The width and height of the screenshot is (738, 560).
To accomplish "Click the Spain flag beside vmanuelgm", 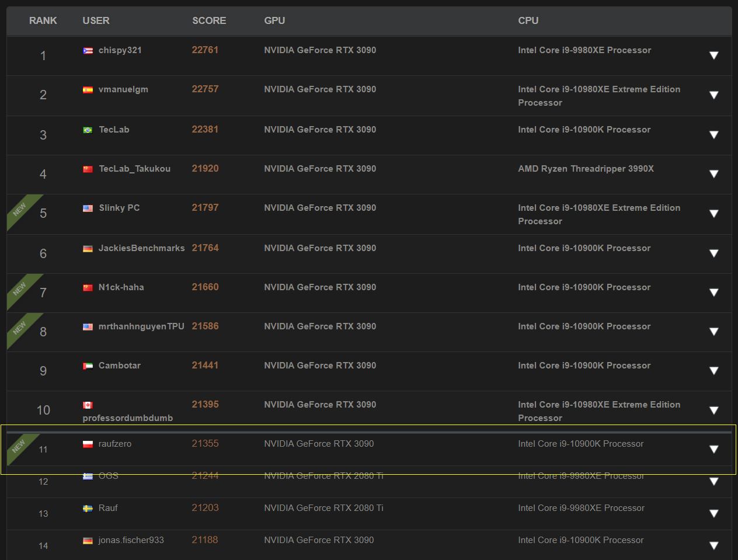I will point(88,90).
